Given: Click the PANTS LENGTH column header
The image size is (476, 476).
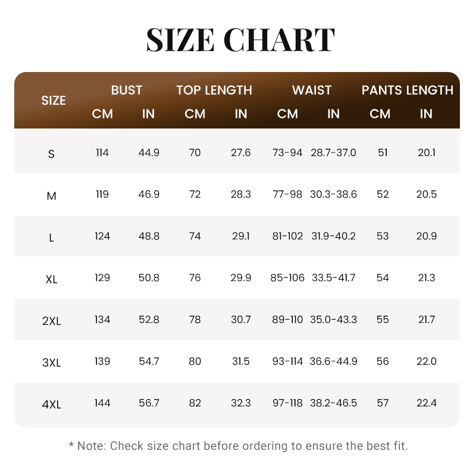Looking at the screenshot, I should tap(408, 90).
